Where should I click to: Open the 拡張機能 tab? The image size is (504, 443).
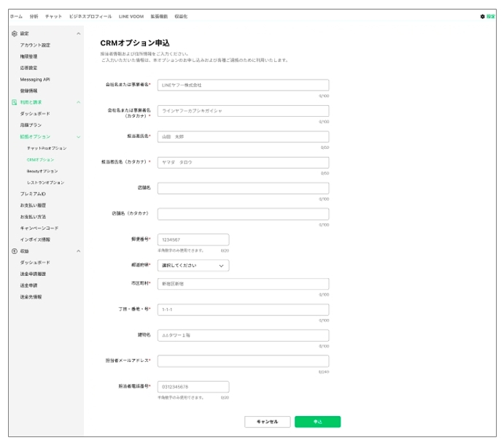[x=159, y=16]
